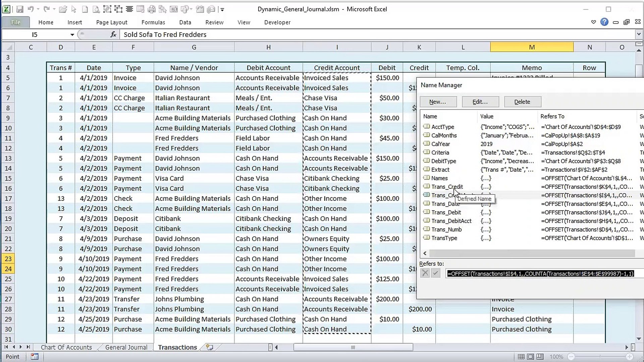644x362 pixels.
Task: Click the Quick Print printer icon
Action: (x=152, y=9)
